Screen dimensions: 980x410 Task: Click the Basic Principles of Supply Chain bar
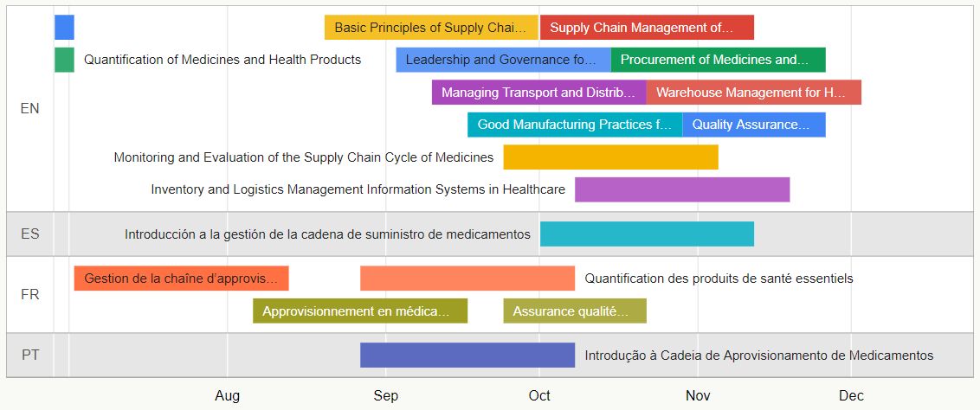point(430,28)
